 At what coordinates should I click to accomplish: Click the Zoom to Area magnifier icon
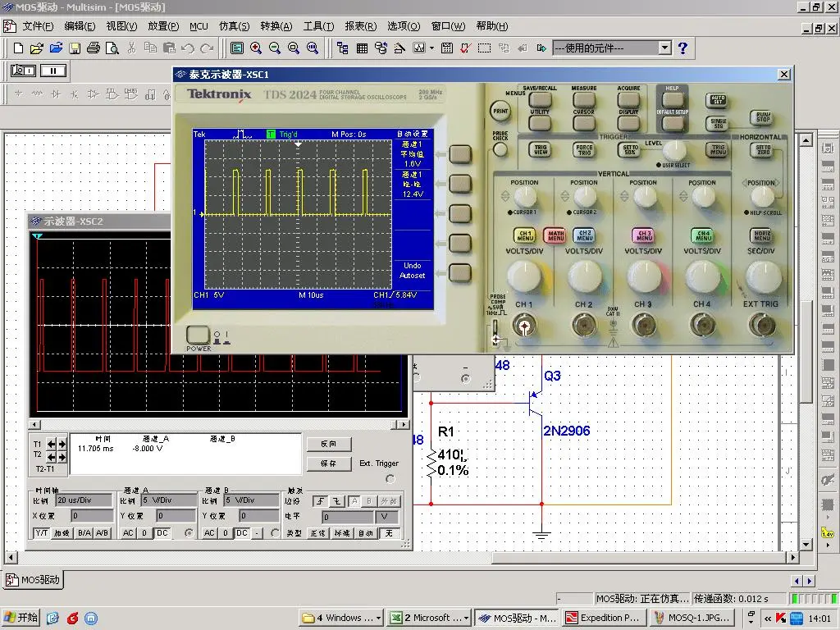click(x=294, y=48)
